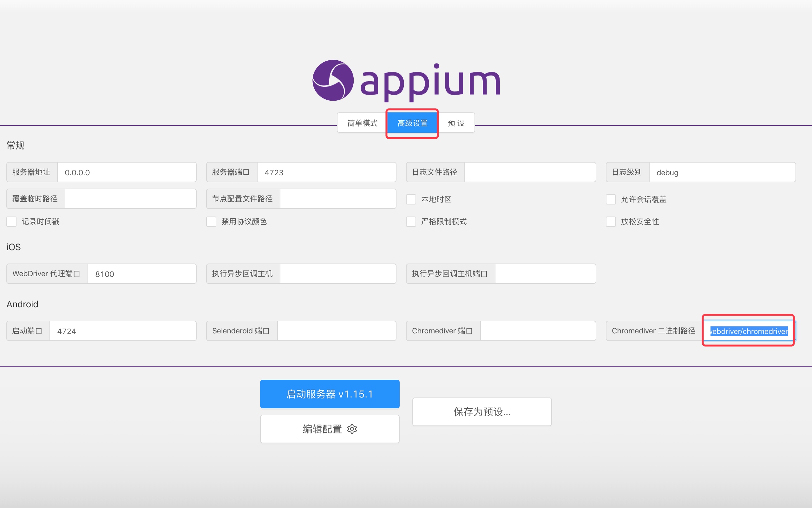Click the gear icon on 编辑配置
The width and height of the screenshot is (812, 508).
[x=352, y=429]
